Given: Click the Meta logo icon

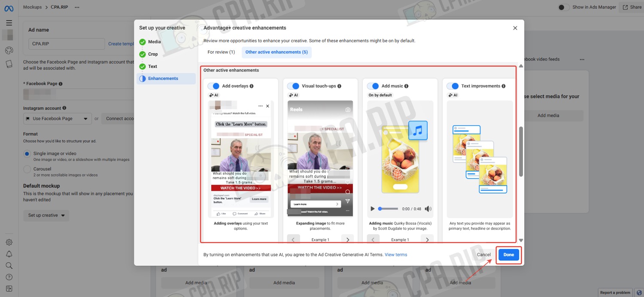Looking at the screenshot, I should (9, 8).
